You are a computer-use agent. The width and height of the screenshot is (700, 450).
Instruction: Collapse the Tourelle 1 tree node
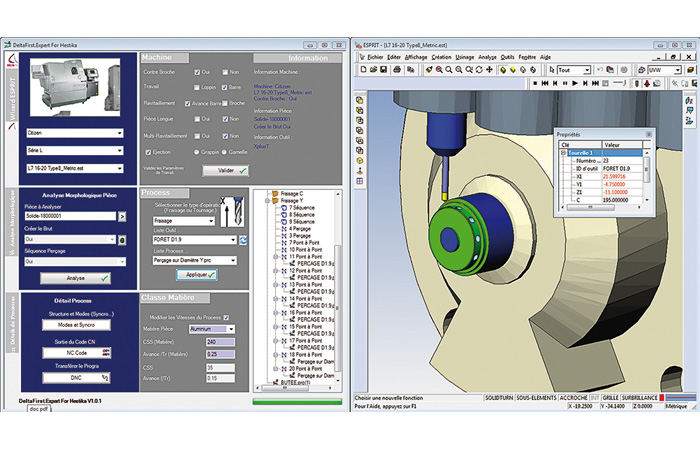coord(563,153)
